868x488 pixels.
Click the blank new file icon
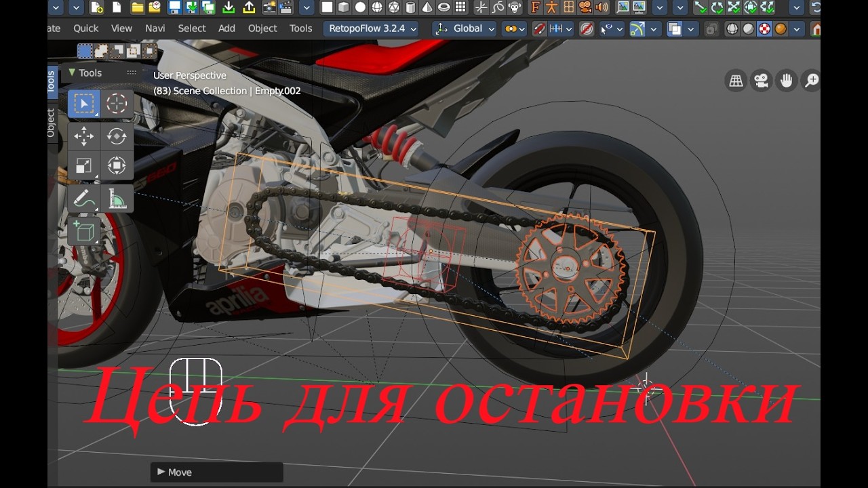coord(117,7)
